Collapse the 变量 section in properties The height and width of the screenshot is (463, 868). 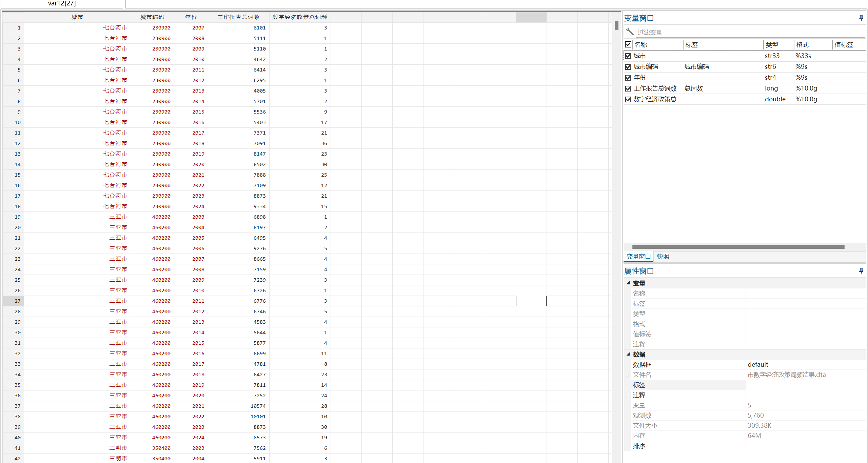point(628,283)
